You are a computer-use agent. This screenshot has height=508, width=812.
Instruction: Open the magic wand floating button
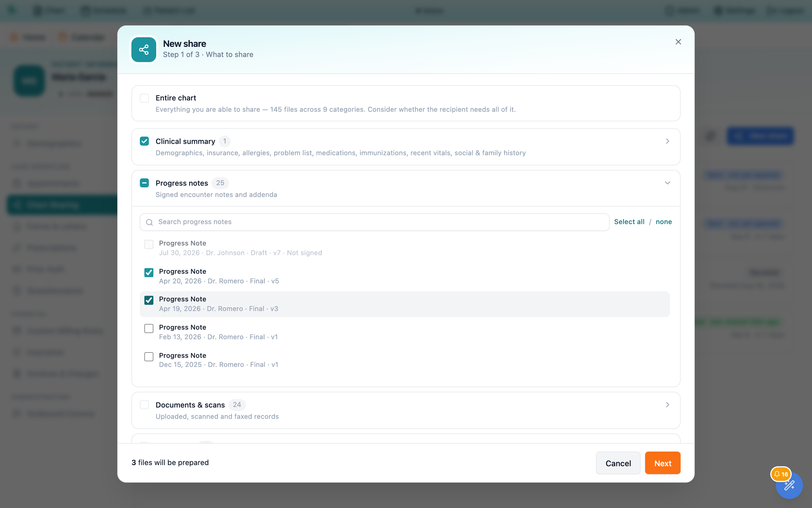click(x=789, y=486)
